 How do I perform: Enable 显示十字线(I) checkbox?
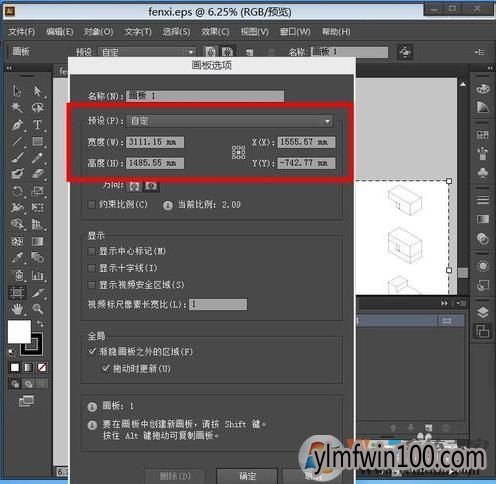[91, 268]
